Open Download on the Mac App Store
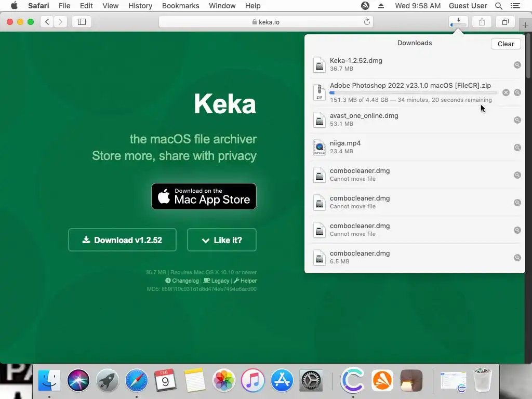Screen dimensions: 532x399 coord(204,196)
